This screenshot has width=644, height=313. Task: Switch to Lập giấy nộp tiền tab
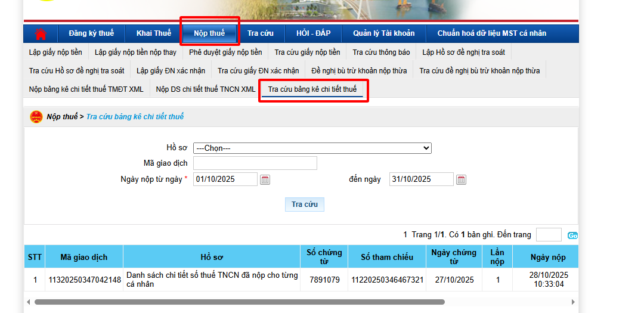(55, 52)
